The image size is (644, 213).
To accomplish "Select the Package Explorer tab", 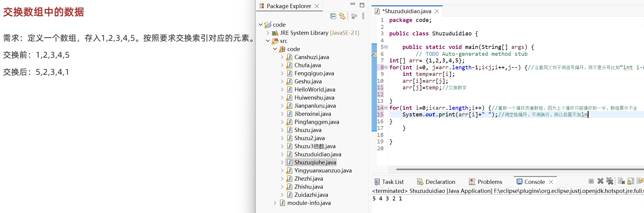I will point(289,6).
